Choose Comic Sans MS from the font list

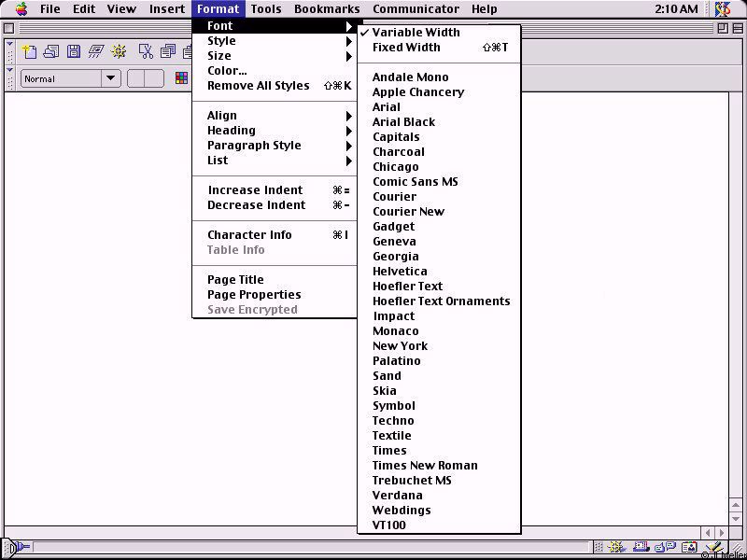tap(415, 182)
